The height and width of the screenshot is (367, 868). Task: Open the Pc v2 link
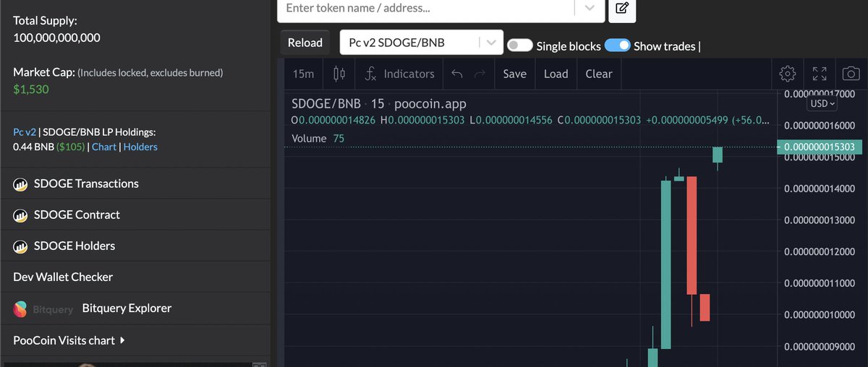click(25, 132)
